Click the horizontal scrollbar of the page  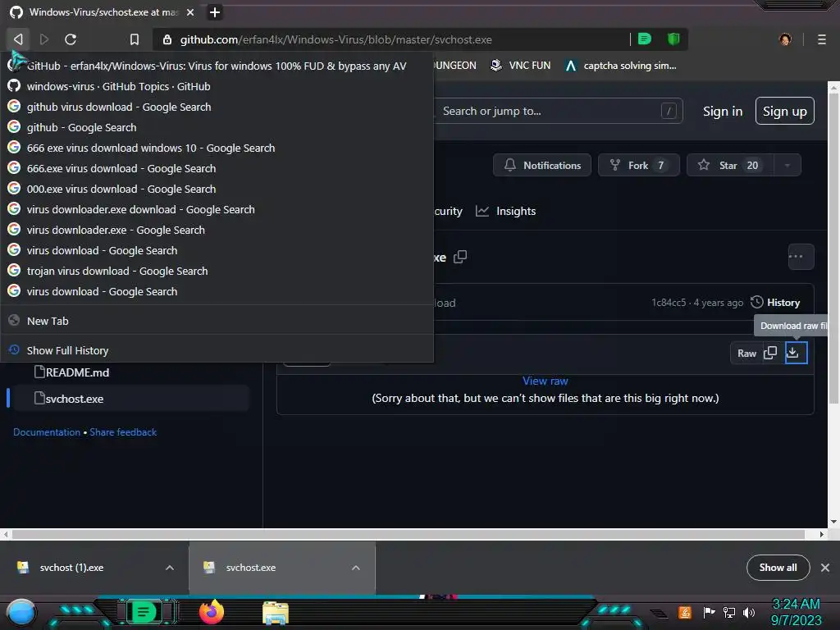(x=409, y=534)
